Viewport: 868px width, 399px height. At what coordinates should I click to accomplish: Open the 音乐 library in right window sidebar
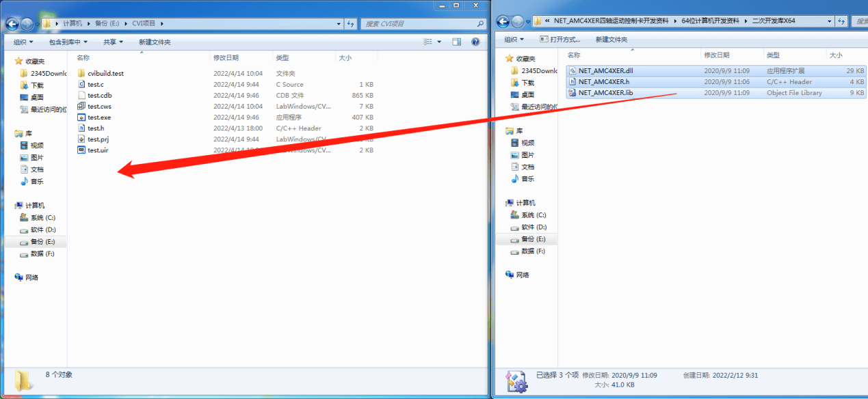(x=527, y=178)
